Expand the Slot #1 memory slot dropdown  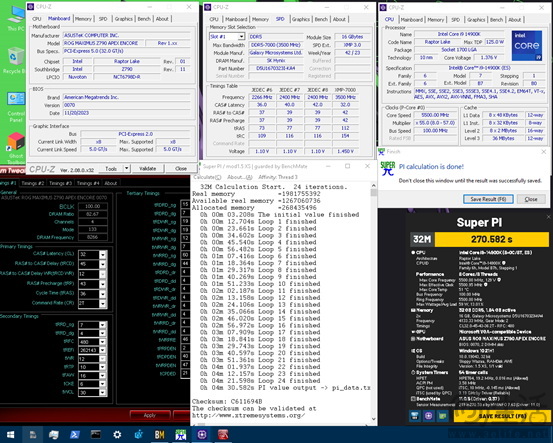(x=241, y=37)
